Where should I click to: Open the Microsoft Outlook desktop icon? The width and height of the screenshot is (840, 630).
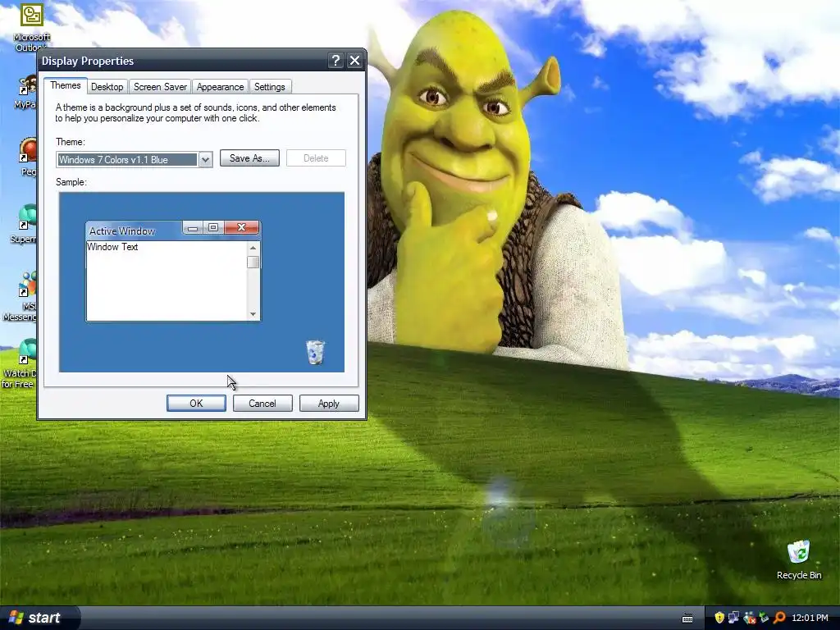click(x=32, y=27)
